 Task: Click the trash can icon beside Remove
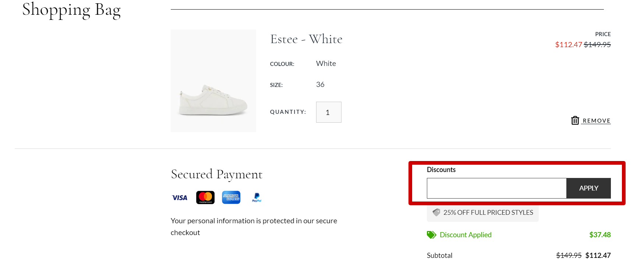click(575, 120)
